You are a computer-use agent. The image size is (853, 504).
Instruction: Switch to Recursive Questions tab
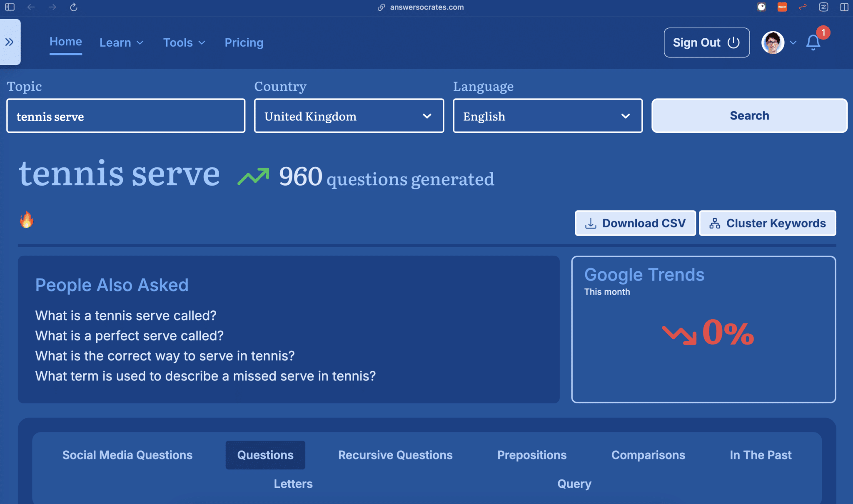(395, 455)
